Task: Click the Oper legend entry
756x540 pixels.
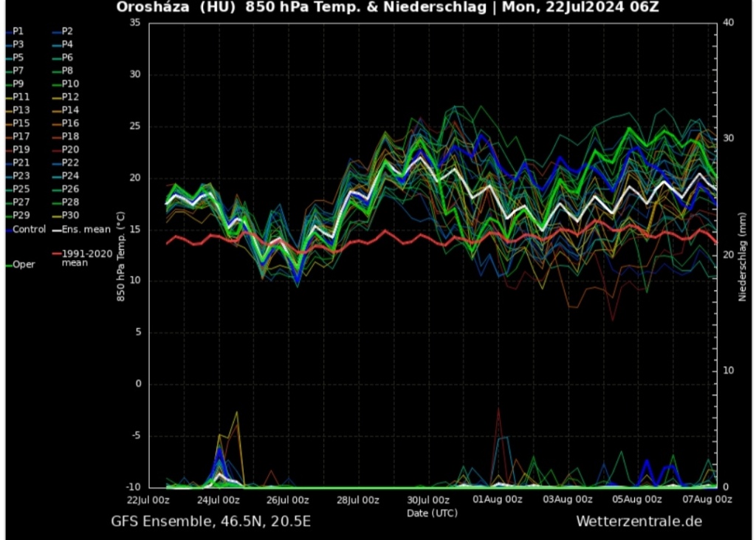Action: click(24, 264)
